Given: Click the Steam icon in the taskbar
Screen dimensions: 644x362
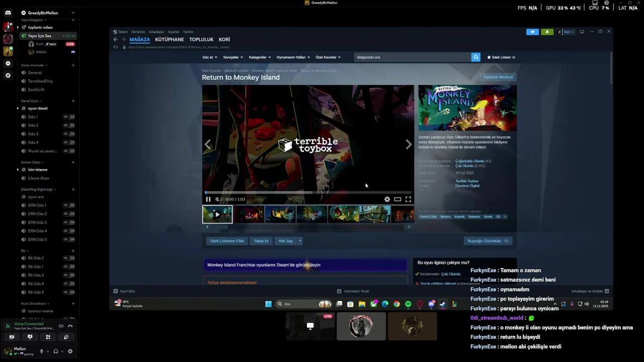Looking at the screenshot, I should click(x=442, y=304).
